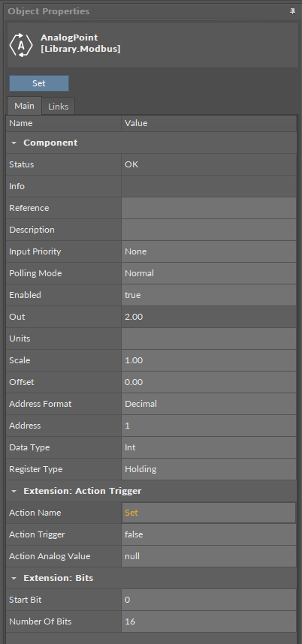Open the Input Priority None dropdown
302x644 pixels.
pyautogui.click(x=209, y=251)
